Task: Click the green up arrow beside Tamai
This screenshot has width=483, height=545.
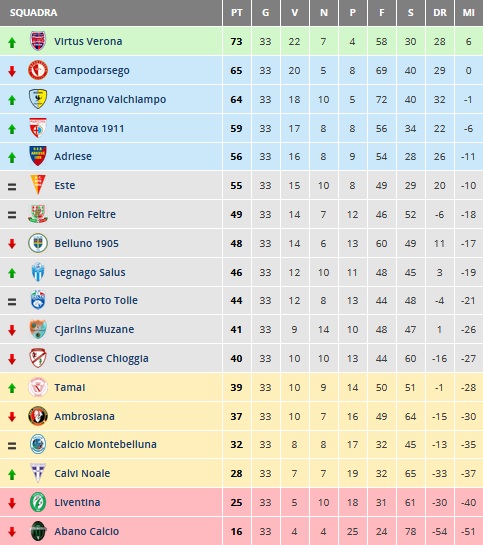Action: pyautogui.click(x=12, y=388)
